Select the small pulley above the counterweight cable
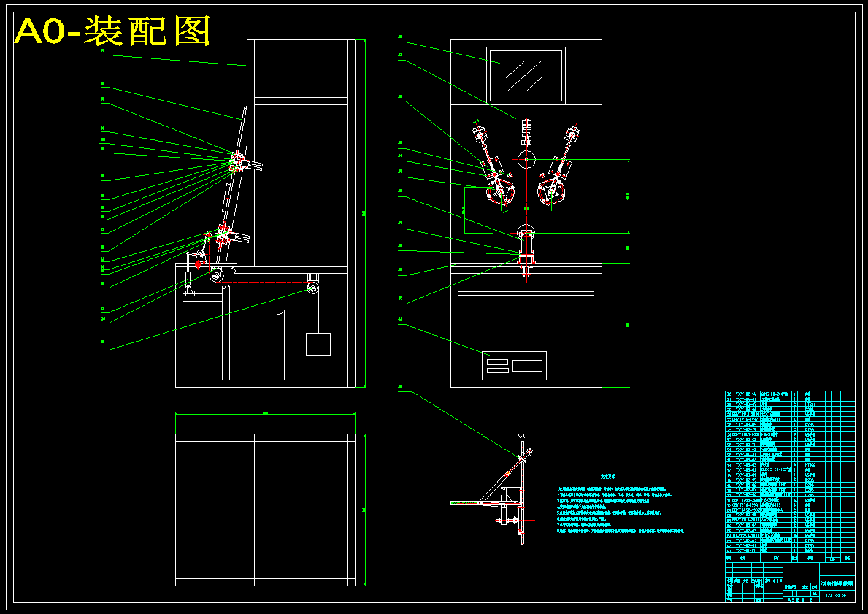This screenshot has height=614, width=868. 312,288
